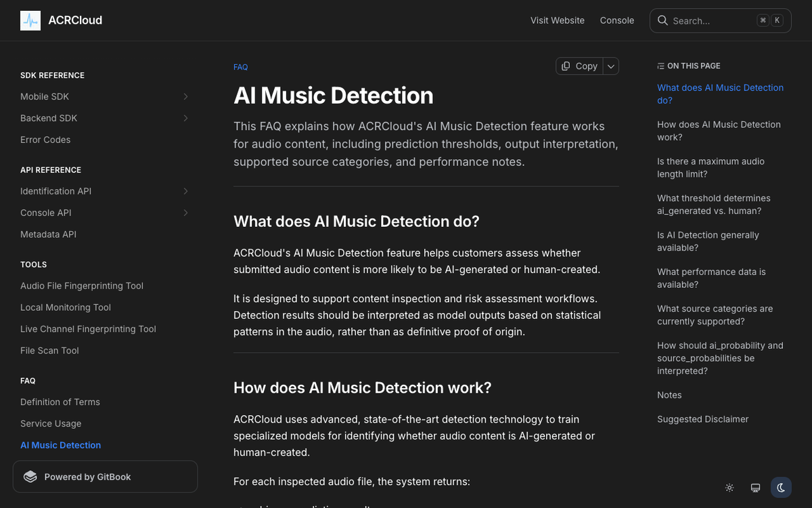Jump to 'How does AI Music Detection work?' outline link
This screenshot has width=812, height=508.
click(x=719, y=131)
